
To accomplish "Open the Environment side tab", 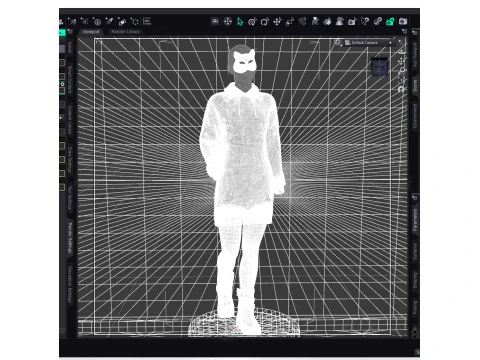I will pos(415,116).
